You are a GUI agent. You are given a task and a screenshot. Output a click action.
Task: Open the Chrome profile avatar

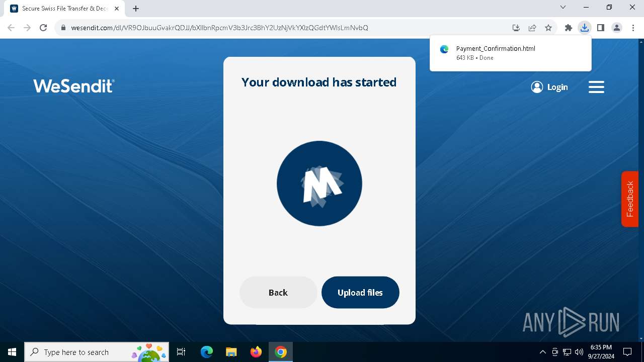click(x=617, y=28)
